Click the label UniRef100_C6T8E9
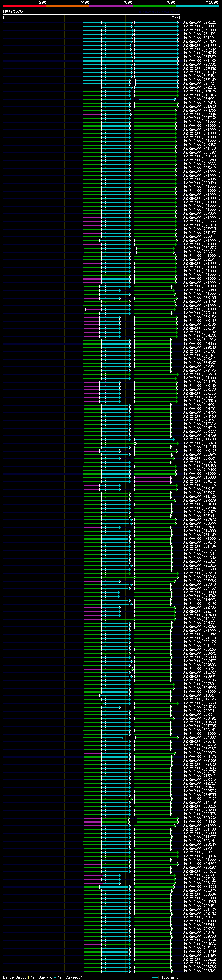 coord(199,57)
